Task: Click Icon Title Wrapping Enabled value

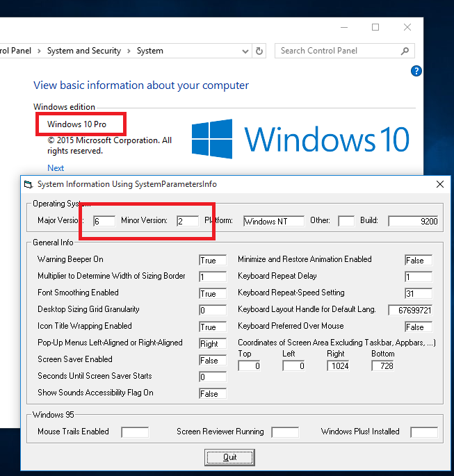Action: (213, 327)
